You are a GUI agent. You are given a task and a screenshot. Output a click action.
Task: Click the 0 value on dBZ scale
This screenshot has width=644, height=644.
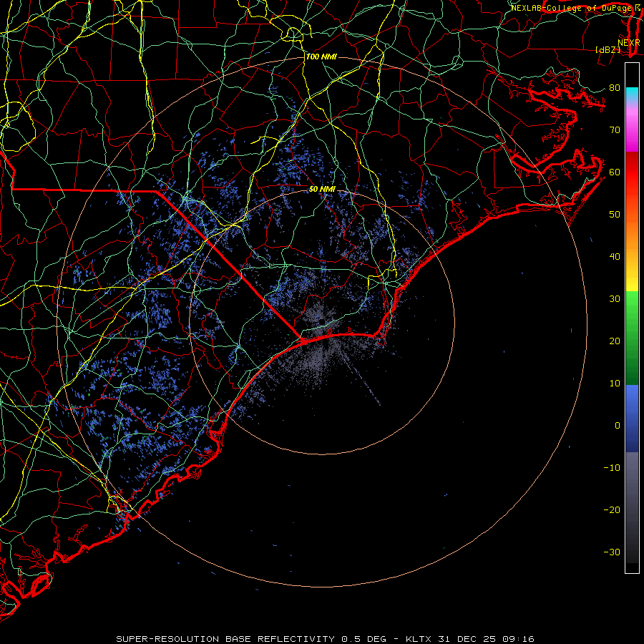pos(618,426)
